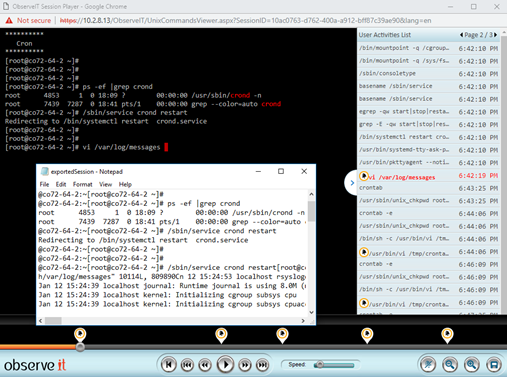
Task: Click the save/export session icon
Action: 494,365
